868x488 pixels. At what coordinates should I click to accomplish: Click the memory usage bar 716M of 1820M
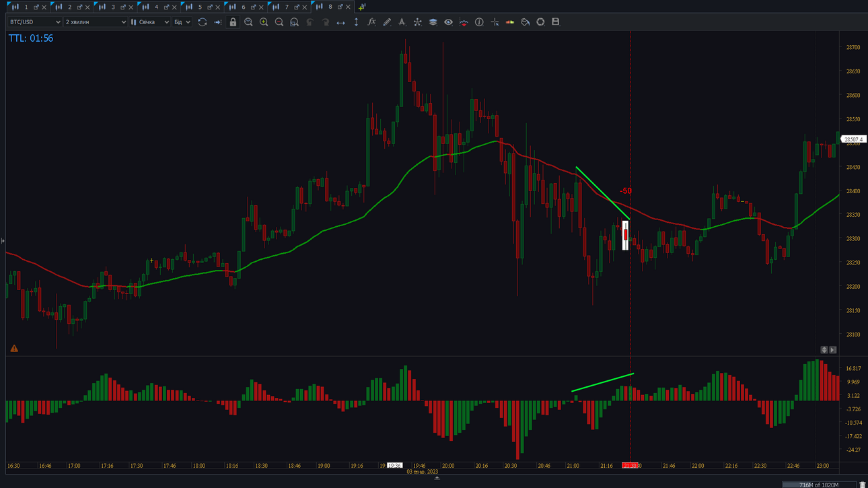pos(819,485)
